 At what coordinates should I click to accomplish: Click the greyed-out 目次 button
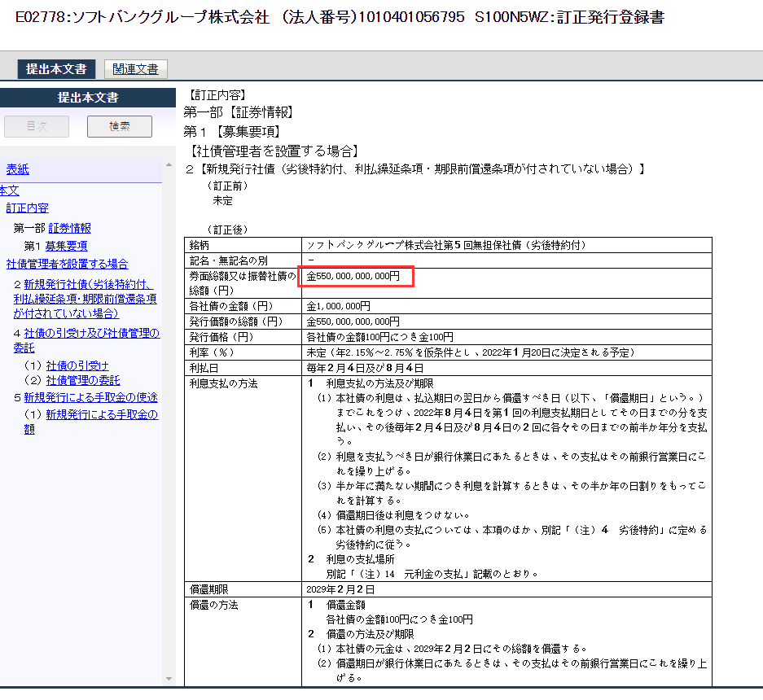(x=37, y=126)
